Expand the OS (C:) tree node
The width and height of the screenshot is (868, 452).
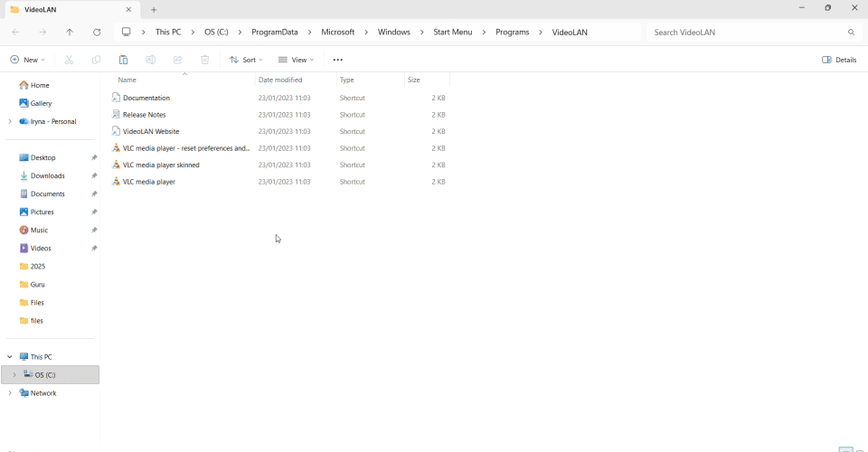[14, 374]
